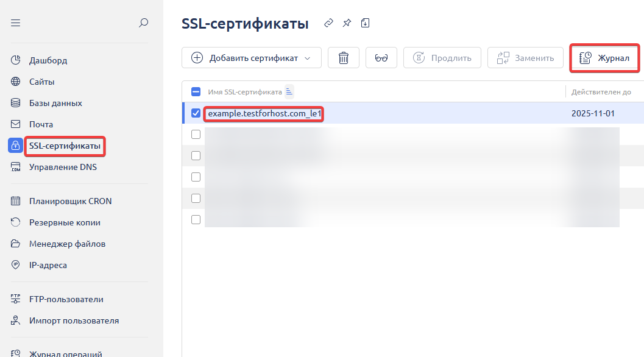Uncheck the example.testforhost.com_le1 checkbox
644x357 pixels.
196,113
